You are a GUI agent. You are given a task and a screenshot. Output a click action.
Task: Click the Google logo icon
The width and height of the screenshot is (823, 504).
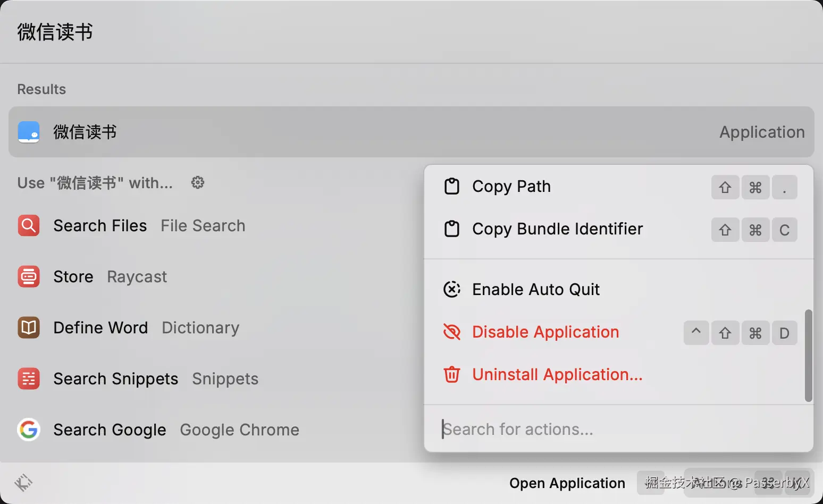29,430
